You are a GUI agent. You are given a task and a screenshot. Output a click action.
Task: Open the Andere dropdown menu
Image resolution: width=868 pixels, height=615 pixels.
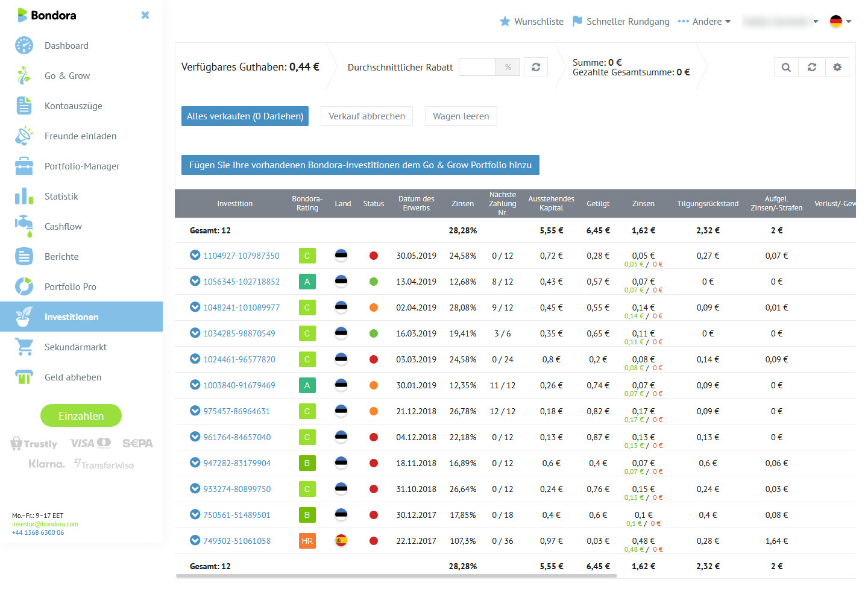coord(705,22)
